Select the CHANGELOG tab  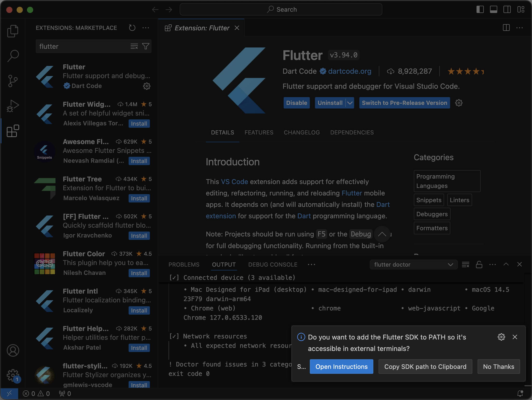coord(302,132)
